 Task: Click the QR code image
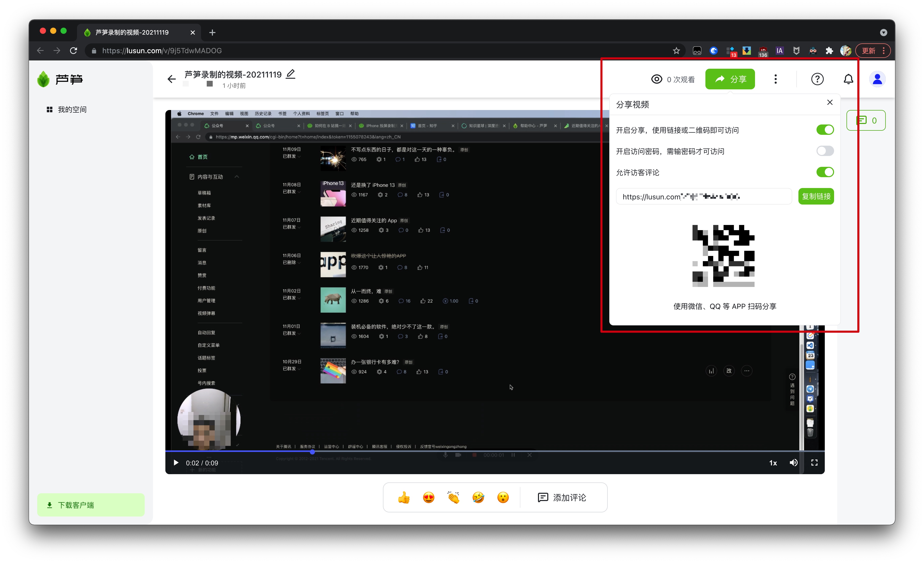point(723,256)
